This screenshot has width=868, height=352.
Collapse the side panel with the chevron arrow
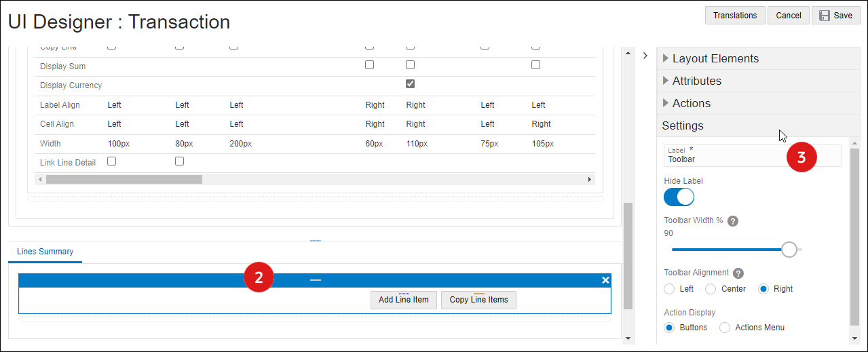[x=645, y=56]
